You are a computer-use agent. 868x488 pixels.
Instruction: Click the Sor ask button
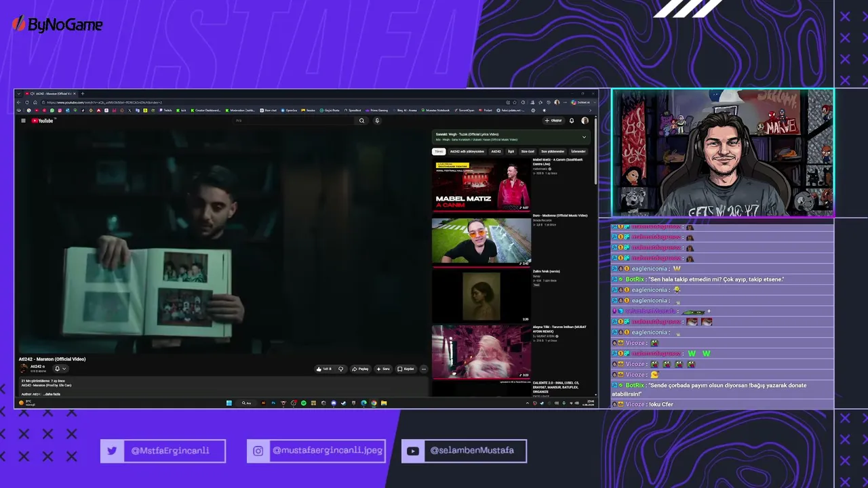[x=383, y=369]
